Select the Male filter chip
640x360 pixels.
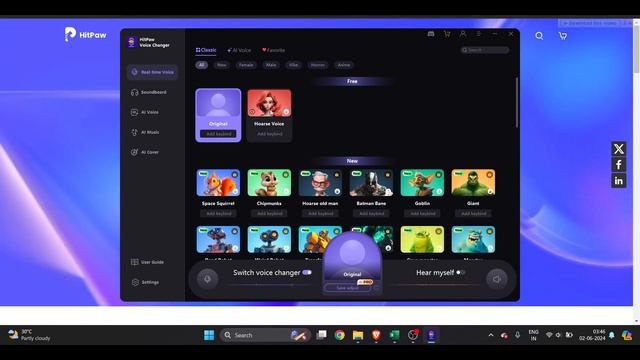(x=271, y=65)
